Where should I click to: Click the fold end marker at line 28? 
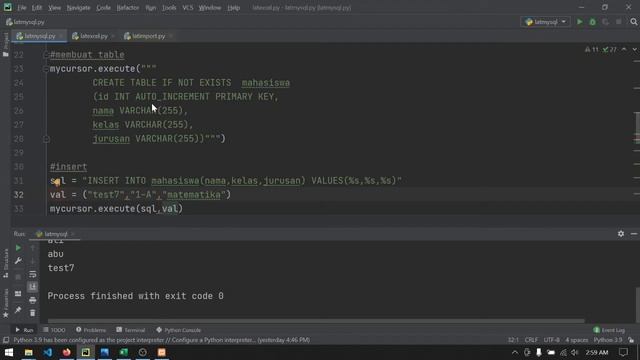(x=46, y=139)
